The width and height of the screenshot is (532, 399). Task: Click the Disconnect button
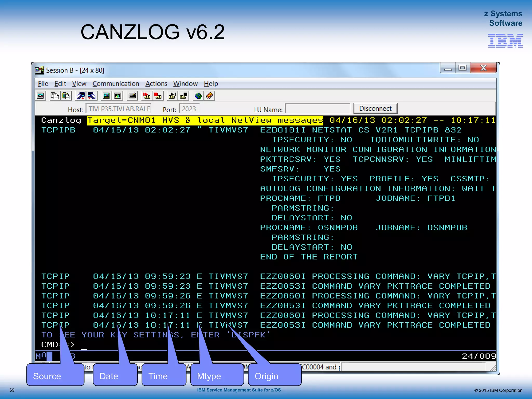[375, 108]
